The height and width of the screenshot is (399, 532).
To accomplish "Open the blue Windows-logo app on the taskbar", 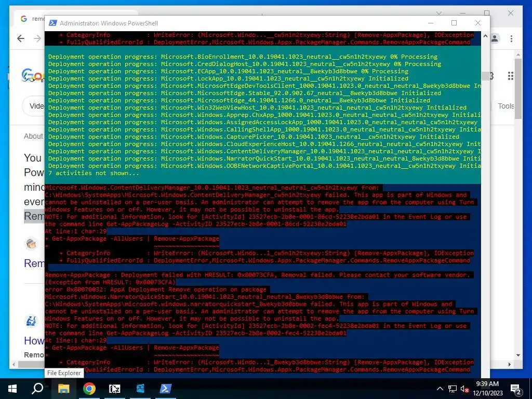I will [x=140, y=389].
